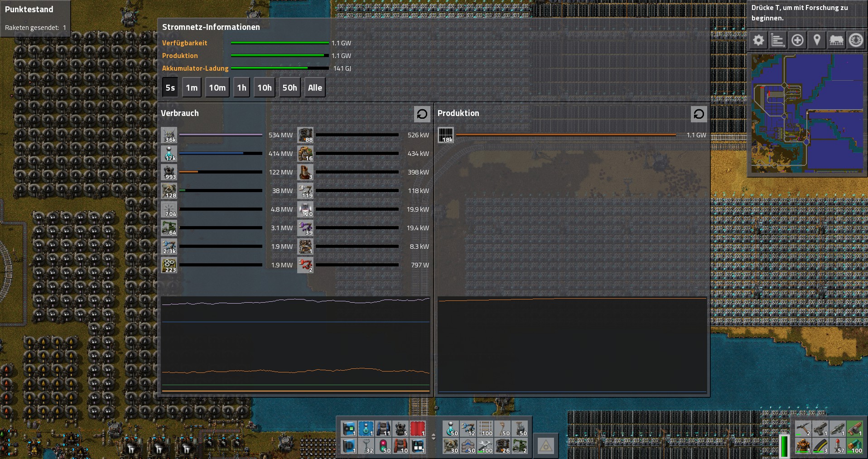The width and height of the screenshot is (868, 459).
Task: Reset the Produktion panel filter
Action: 699,114
